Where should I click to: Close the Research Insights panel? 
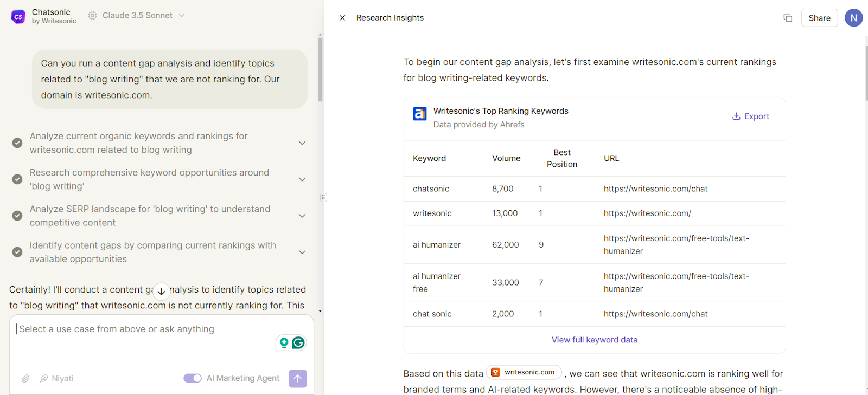[342, 18]
